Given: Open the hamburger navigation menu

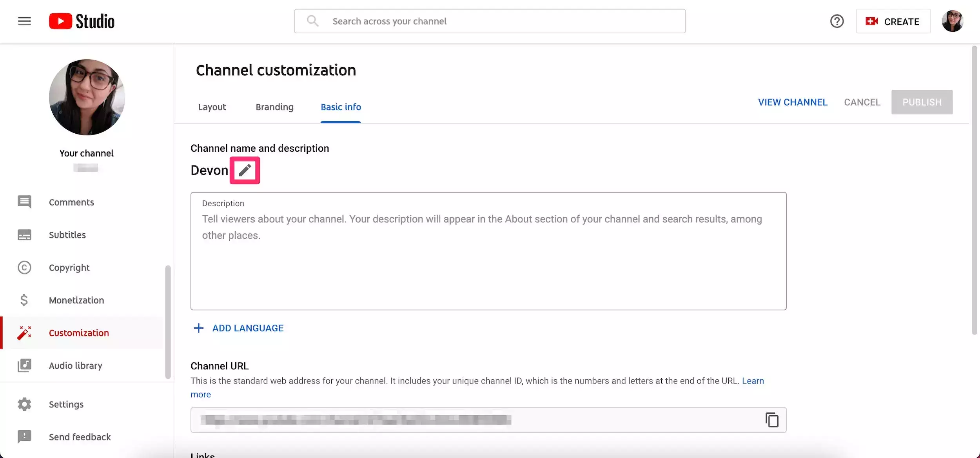Looking at the screenshot, I should pos(24,21).
